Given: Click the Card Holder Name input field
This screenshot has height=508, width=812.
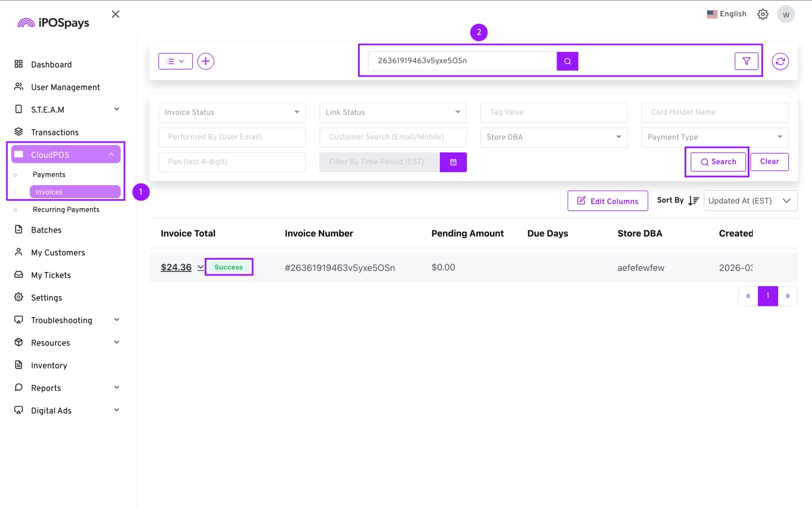Looking at the screenshot, I should click(714, 112).
